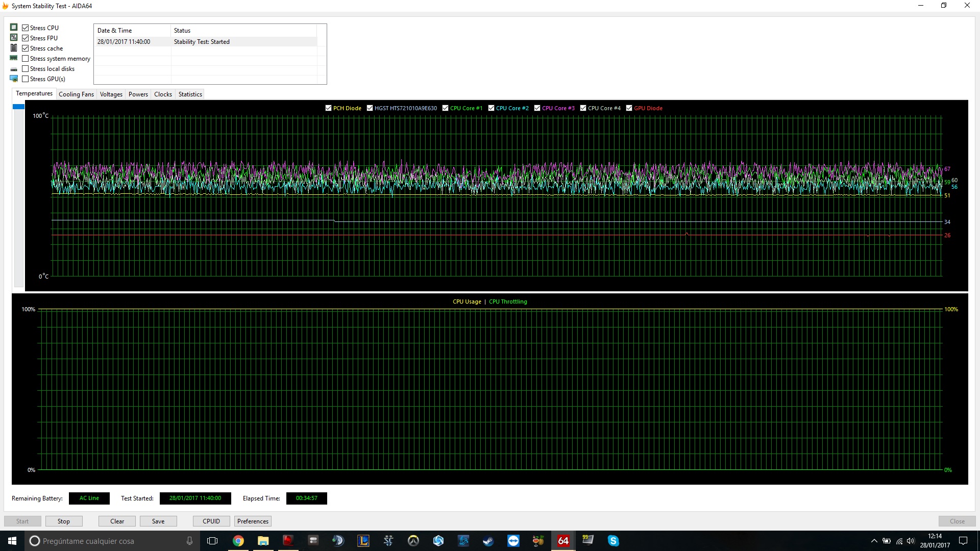Click the Test Started date field
The height and width of the screenshot is (551, 980).
pos(195,498)
